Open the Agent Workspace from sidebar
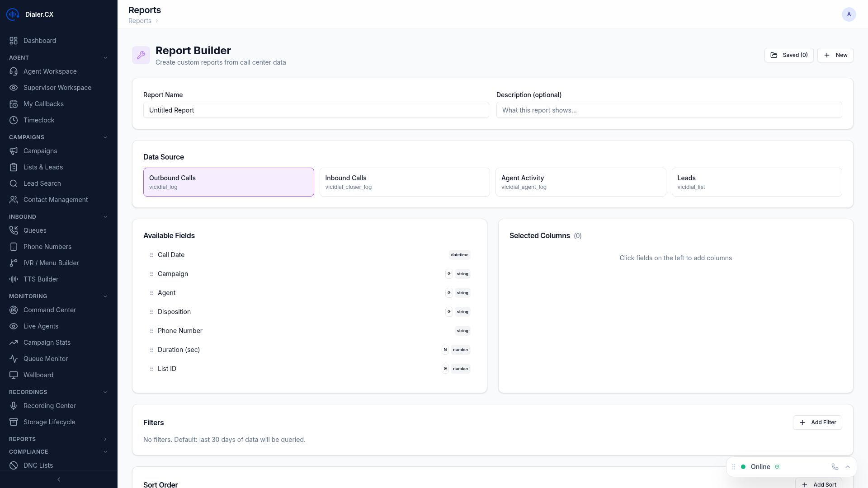Viewport: 868px width, 488px height. 50,71
